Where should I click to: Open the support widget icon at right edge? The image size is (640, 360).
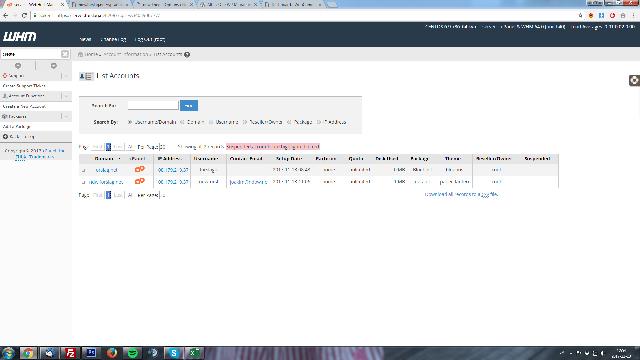[634, 80]
